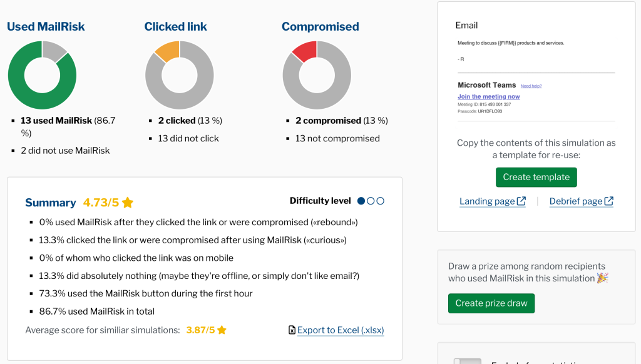Viewport: 641px width, 364px height.
Task: Select the third difficulty level circle
Action: [380, 201]
